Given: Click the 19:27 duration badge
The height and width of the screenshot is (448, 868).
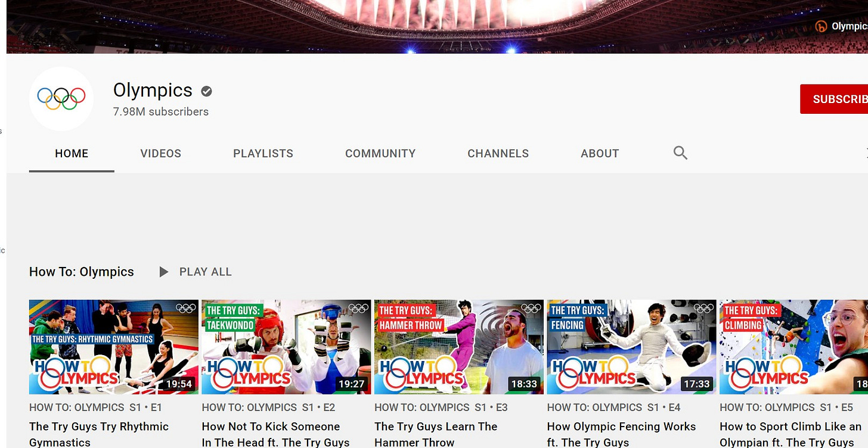Looking at the screenshot, I should tap(351, 384).
